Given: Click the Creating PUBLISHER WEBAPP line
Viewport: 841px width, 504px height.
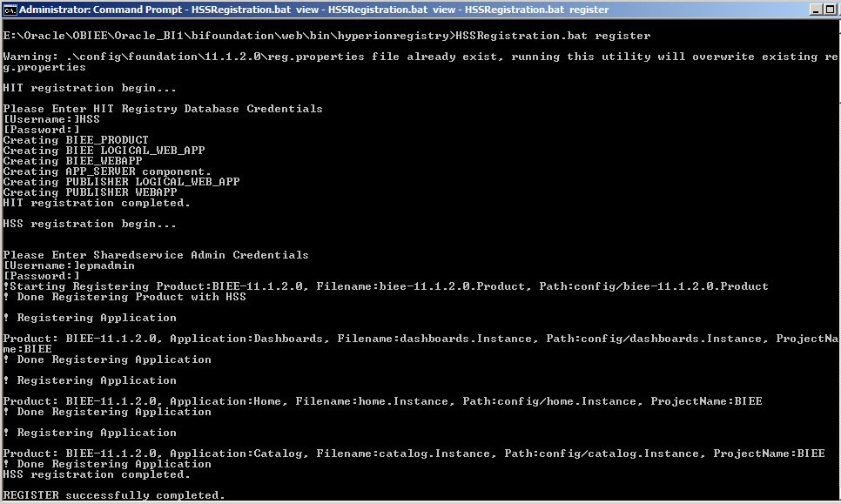Looking at the screenshot, I should pos(87,192).
